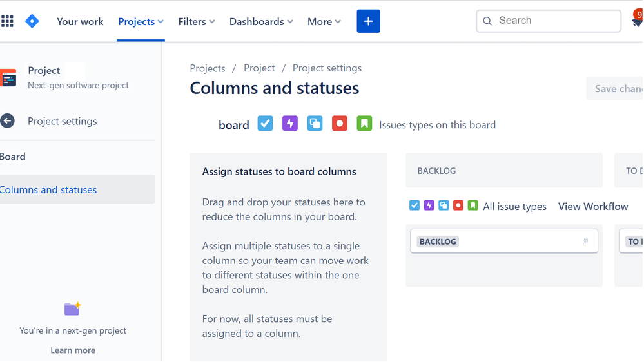644x362 pixels.
Task: Select Board in the sidebar
Action: point(13,157)
